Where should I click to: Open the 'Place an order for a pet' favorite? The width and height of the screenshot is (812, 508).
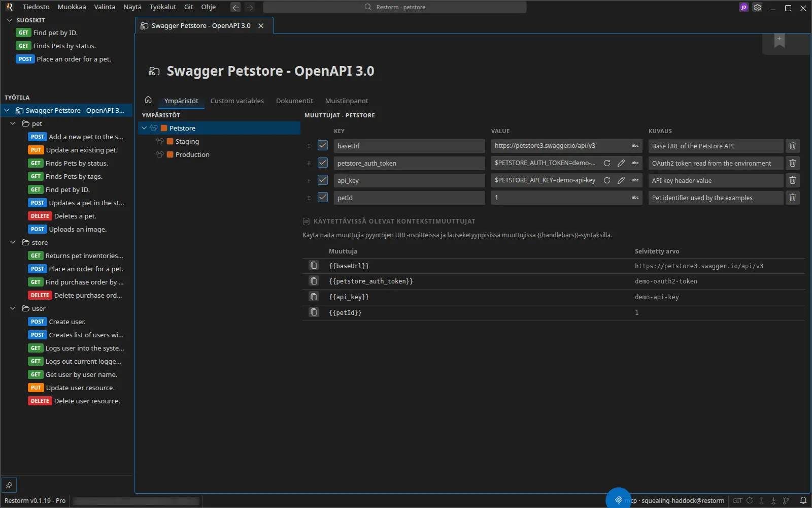[x=64, y=59]
